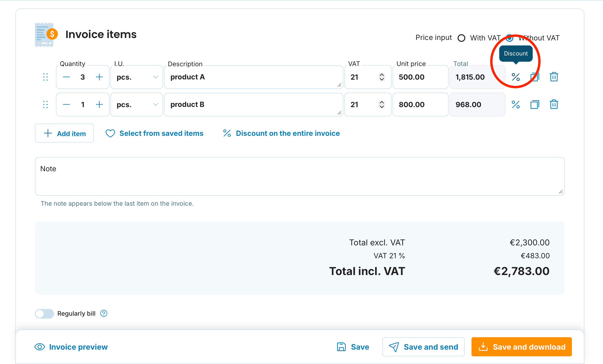Grab drag handle of product A row

click(45, 77)
